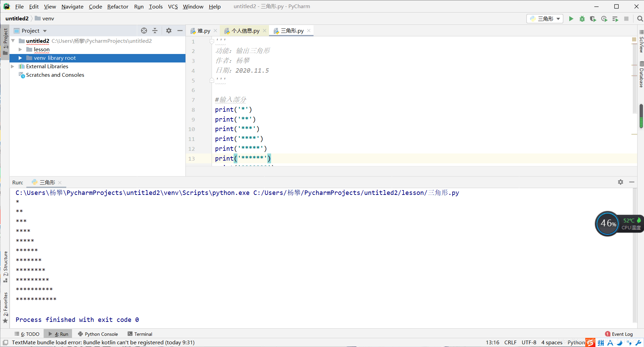Click the UTF-8 encoding setting
Viewport: 644px width, 347px height.
529,342
